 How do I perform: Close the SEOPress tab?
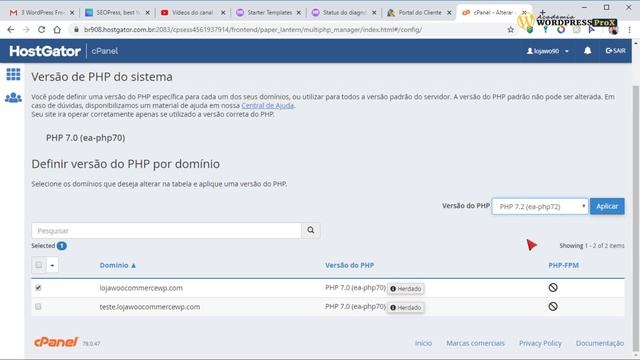(x=148, y=13)
